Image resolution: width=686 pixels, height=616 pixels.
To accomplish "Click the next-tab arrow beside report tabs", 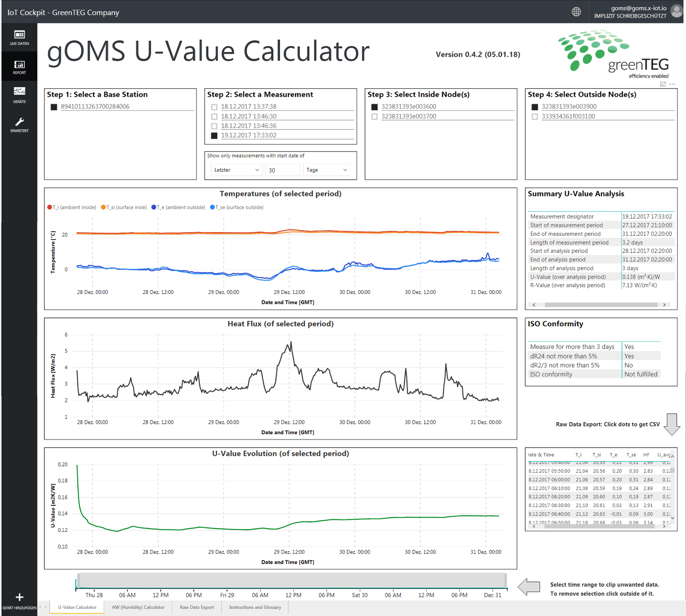I will tap(46, 607).
